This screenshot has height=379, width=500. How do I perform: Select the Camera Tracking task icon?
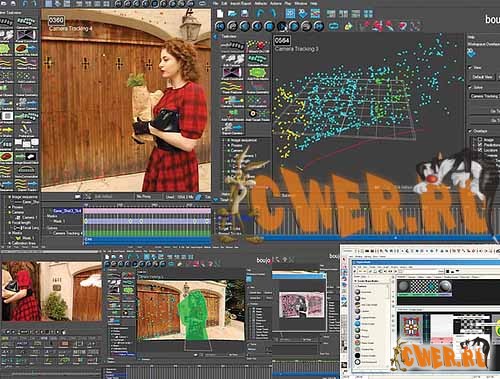[x=232, y=101]
